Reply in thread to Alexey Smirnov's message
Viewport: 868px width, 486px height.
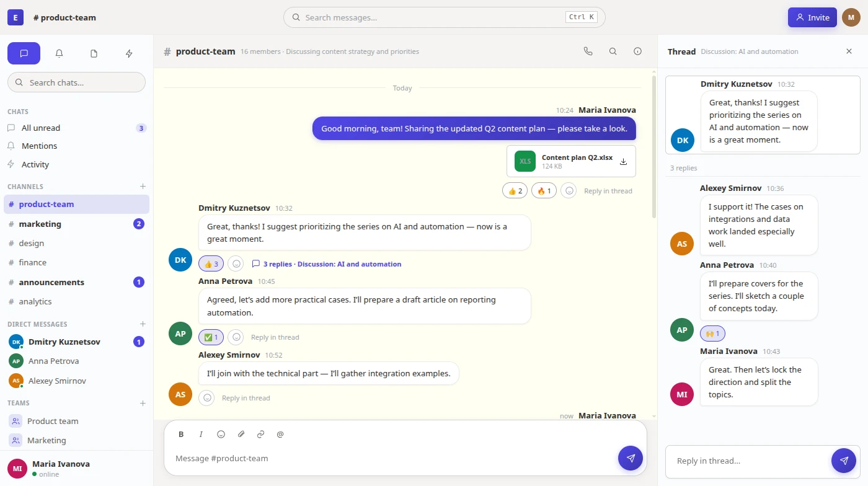click(x=246, y=398)
